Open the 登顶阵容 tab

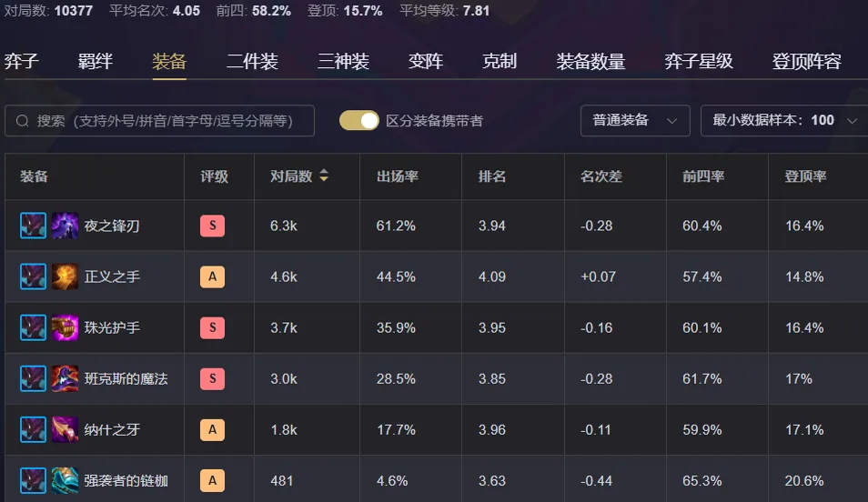pyautogui.click(x=806, y=61)
